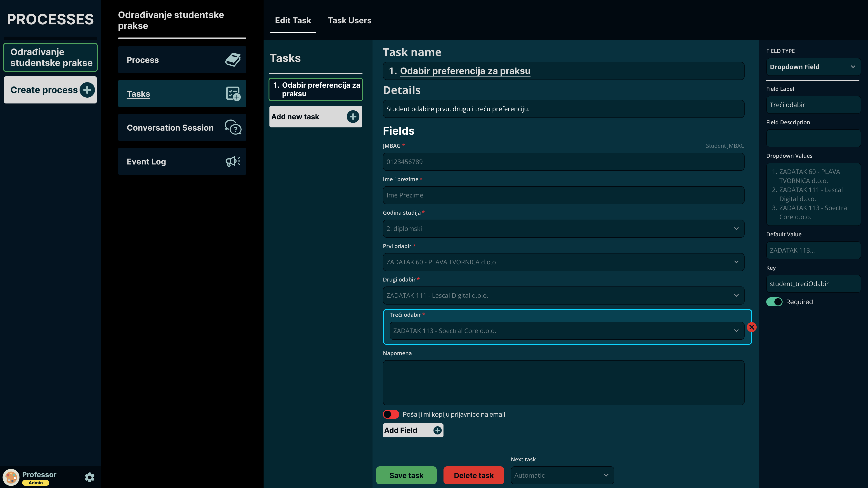This screenshot has height=488, width=868.
Task: Click the plus icon beside Create process
Action: [x=87, y=90]
